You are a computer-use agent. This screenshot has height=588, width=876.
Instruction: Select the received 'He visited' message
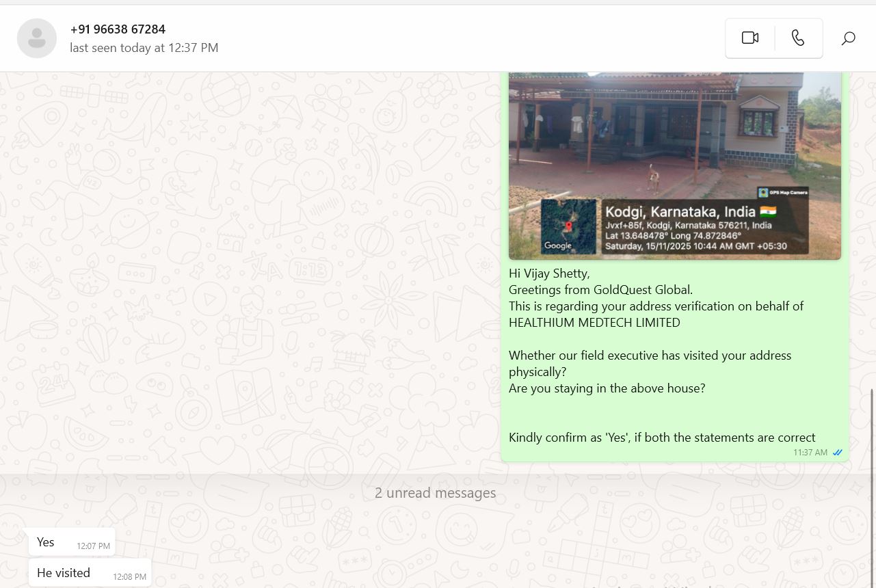click(90, 573)
